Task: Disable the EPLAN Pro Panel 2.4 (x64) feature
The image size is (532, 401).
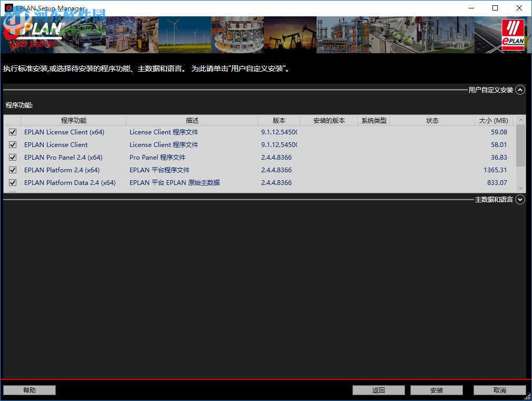Action: coord(12,158)
